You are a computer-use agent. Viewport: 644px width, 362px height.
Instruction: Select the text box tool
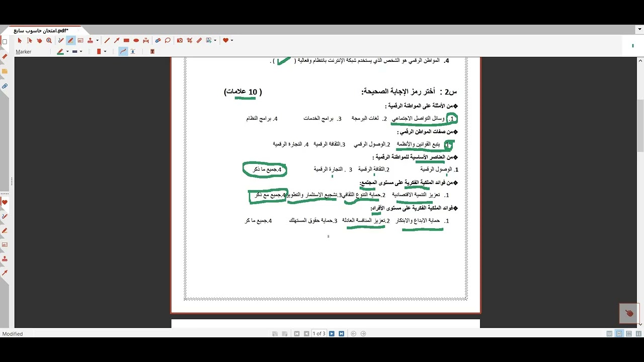pos(80,41)
